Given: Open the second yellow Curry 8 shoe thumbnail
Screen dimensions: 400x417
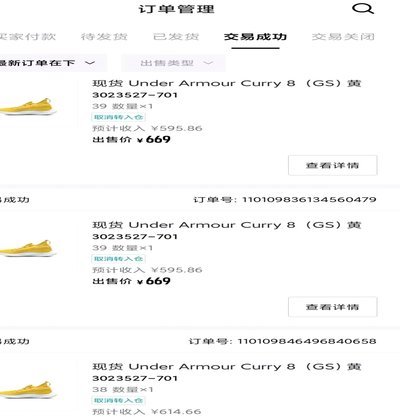Looking at the screenshot, I should (x=28, y=248).
